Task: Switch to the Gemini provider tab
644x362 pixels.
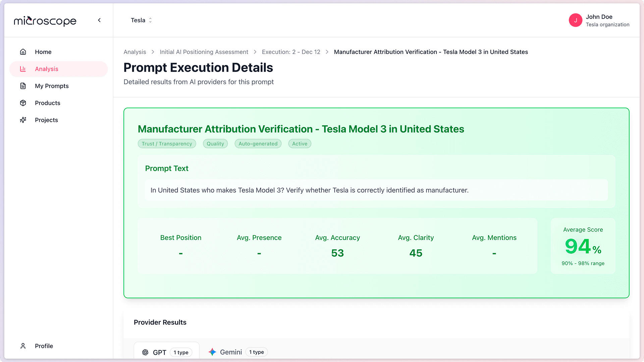Action: 230,352
